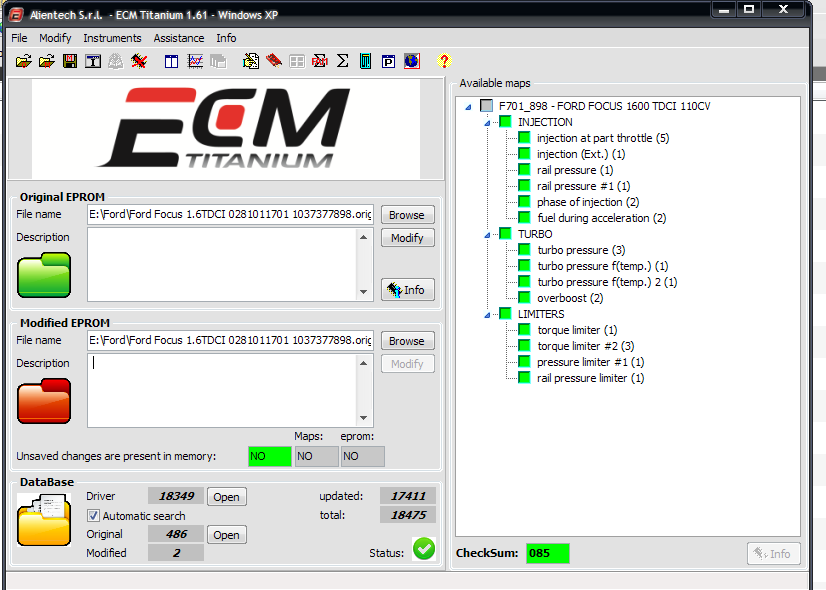This screenshot has width=826, height=590.
Task: Click the green NO unsaved changes indicator
Action: coord(270,456)
